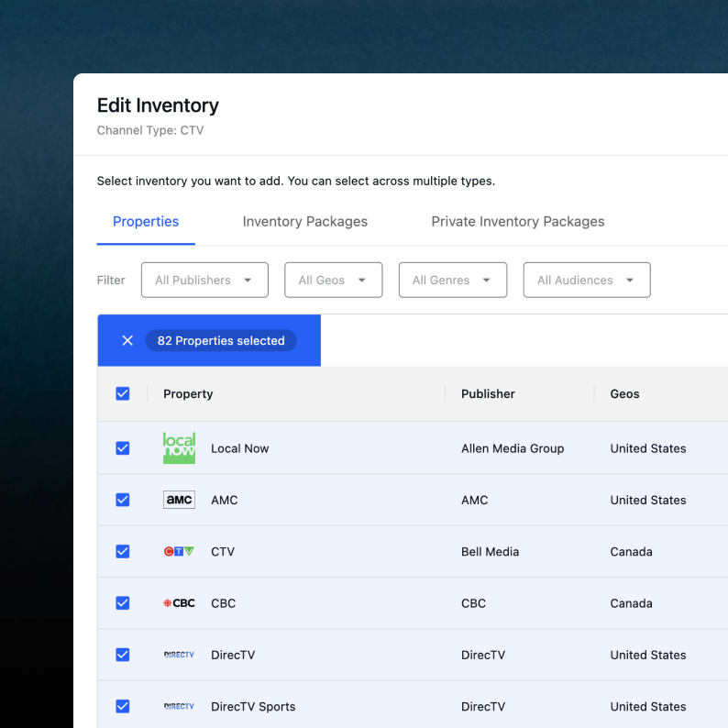Screen dimensions: 728x728
Task: Click the 82 Properties selected pill
Action: tap(221, 340)
